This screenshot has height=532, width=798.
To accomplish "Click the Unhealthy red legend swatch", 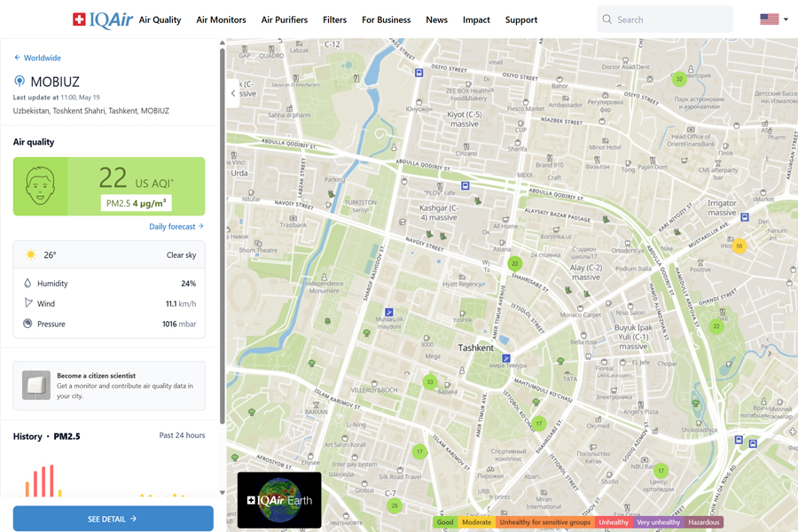I will pos(613,522).
